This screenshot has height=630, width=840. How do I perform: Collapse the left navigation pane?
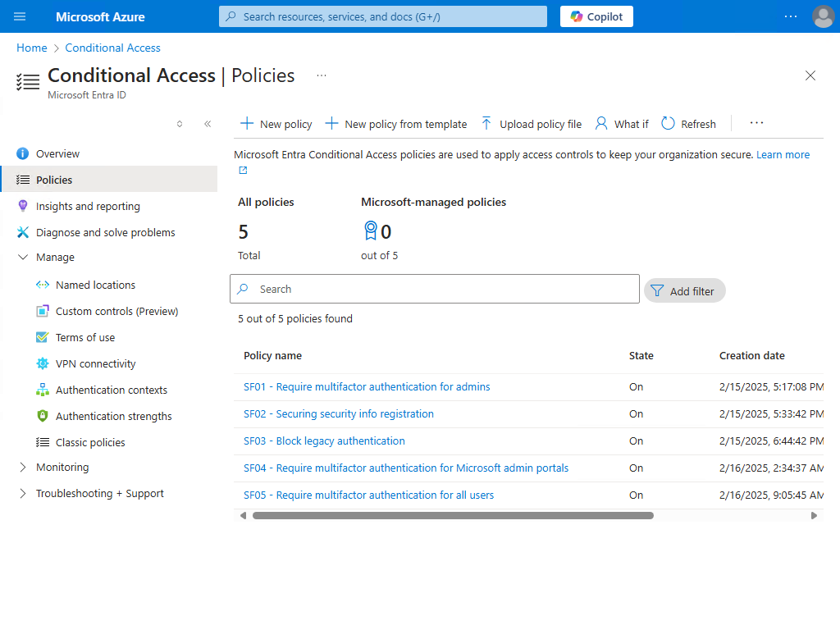(208, 124)
